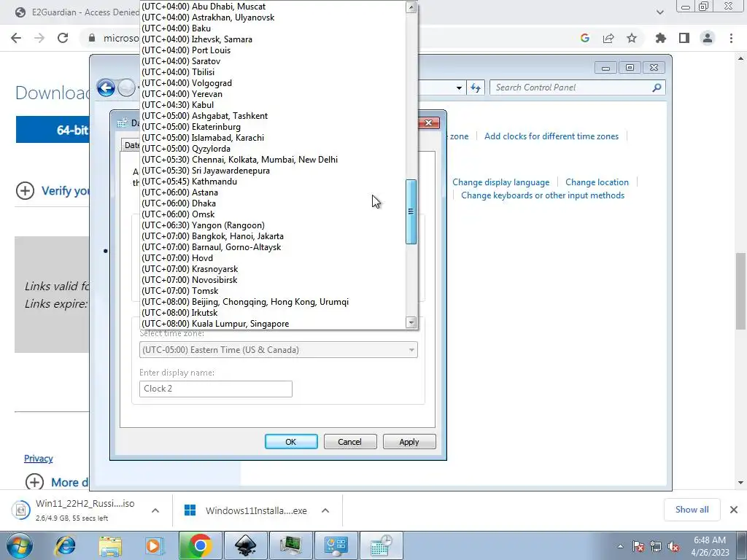Confirm the Date and Time dialog with OK
The height and width of the screenshot is (560, 747).
(x=291, y=442)
